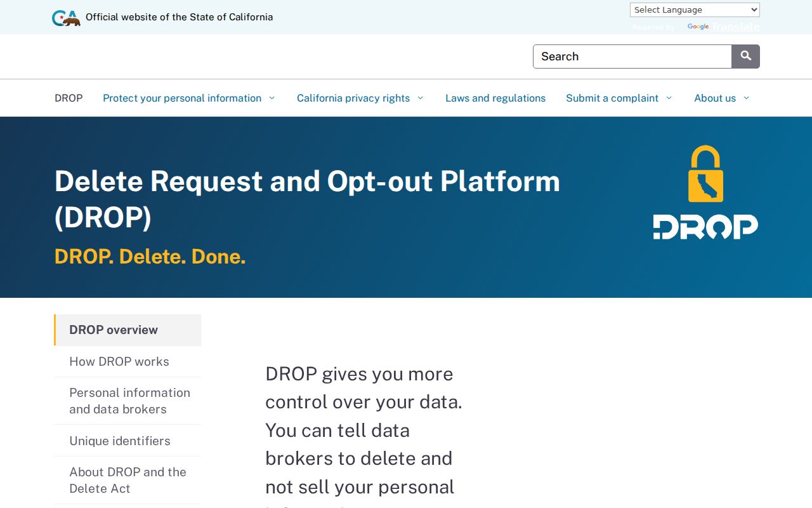Go to How DROP works page
The image size is (812, 508).
[x=128, y=361]
